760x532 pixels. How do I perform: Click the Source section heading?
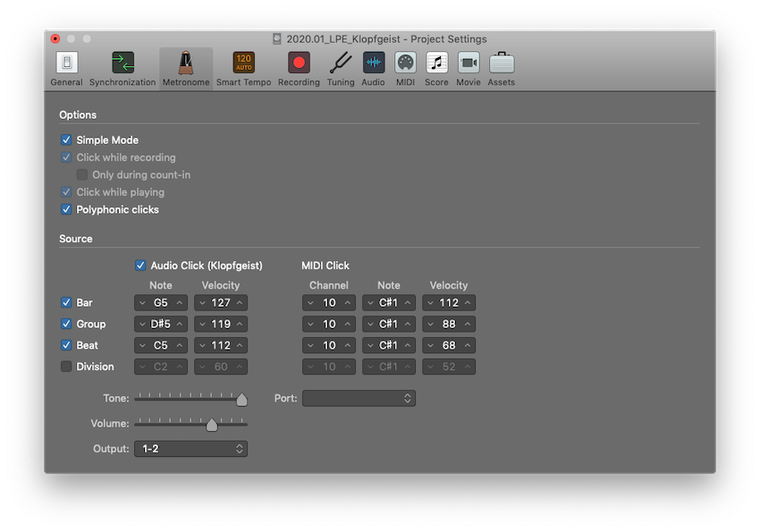tap(76, 239)
